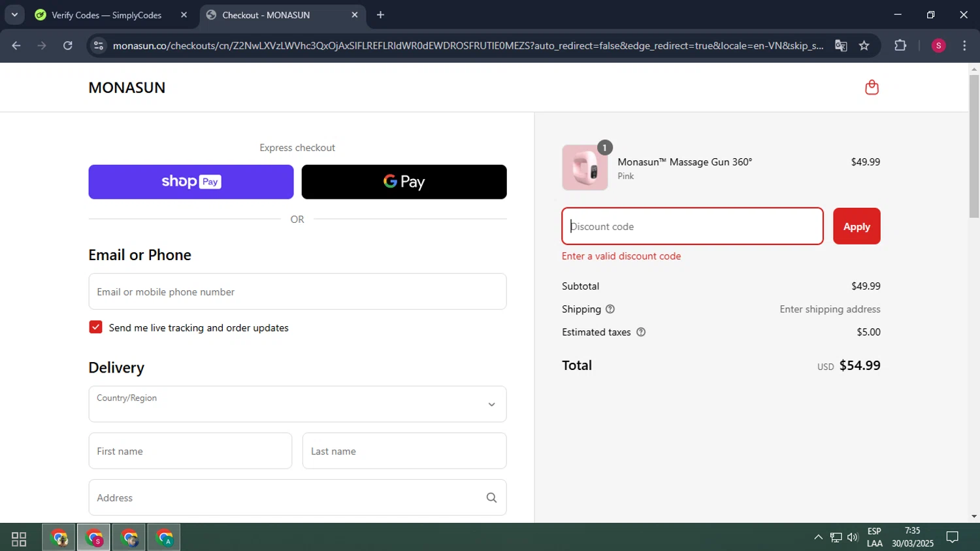Open the Windows notification center icon
This screenshot has width=980, height=551.
(953, 537)
